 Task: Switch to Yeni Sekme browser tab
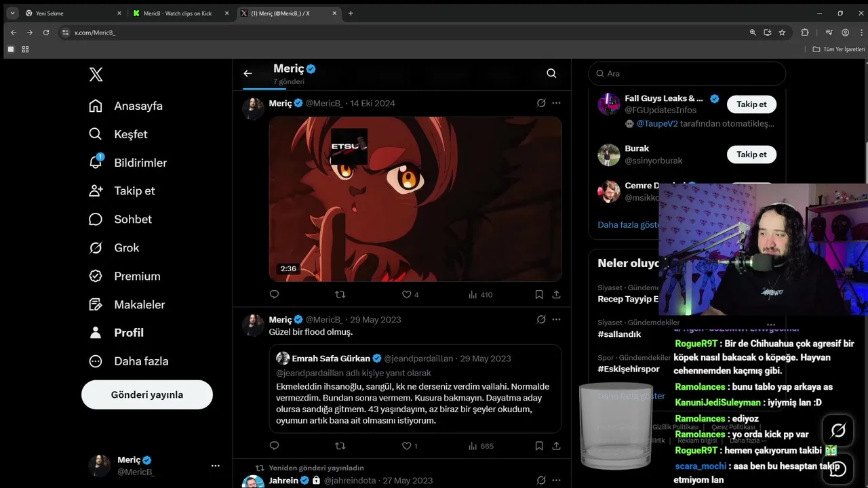(73, 13)
